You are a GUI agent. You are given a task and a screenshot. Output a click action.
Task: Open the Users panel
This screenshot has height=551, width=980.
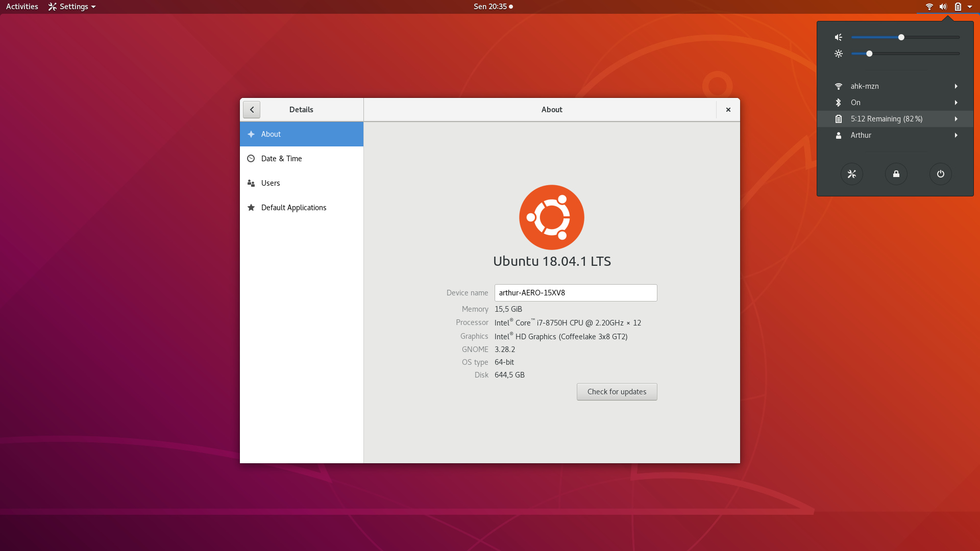click(x=302, y=183)
